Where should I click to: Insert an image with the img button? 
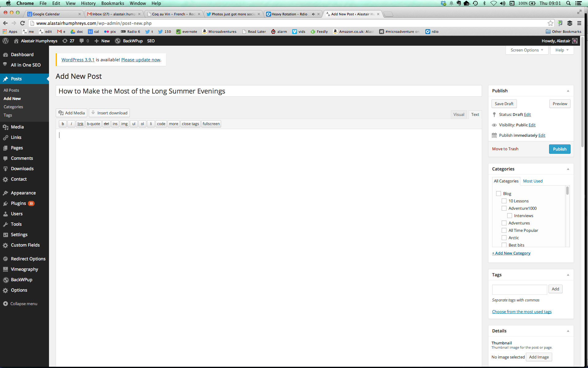pos(124,124)
